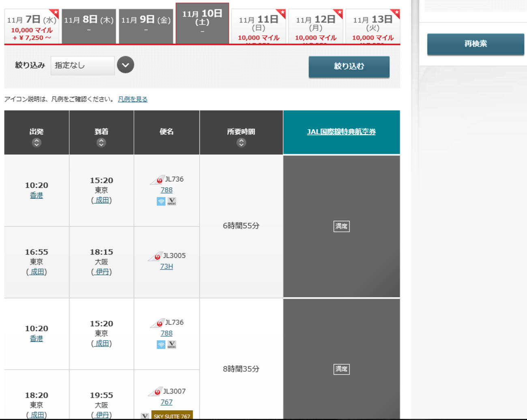Click the 再検索 search again button
The image size is (527, 420).
point(476,44)
